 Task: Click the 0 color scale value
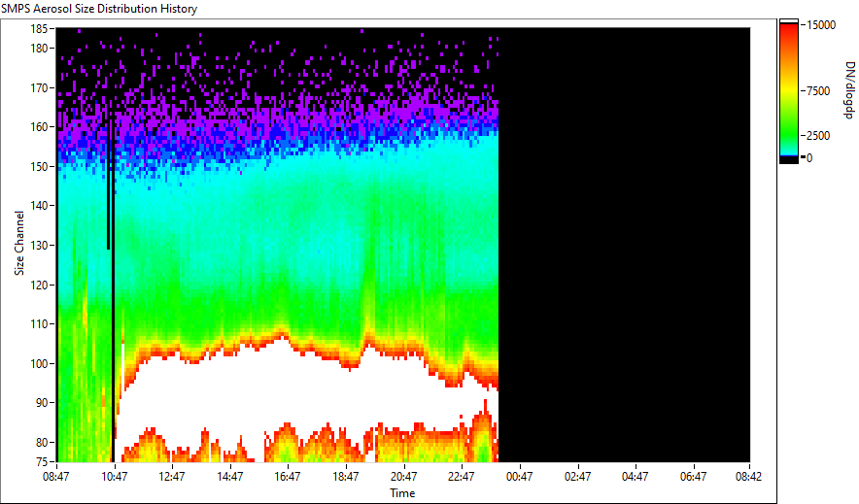[809, 158]
